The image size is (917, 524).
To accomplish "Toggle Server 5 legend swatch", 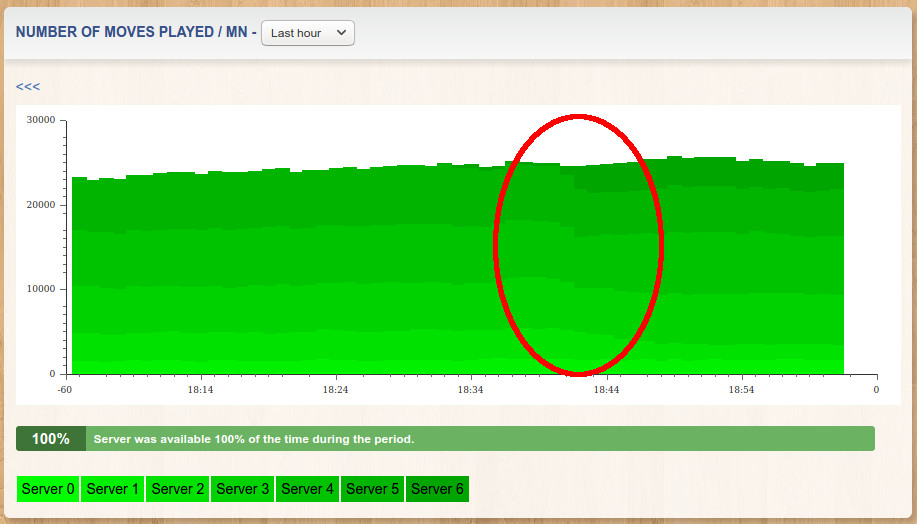I will coord(372,489).
